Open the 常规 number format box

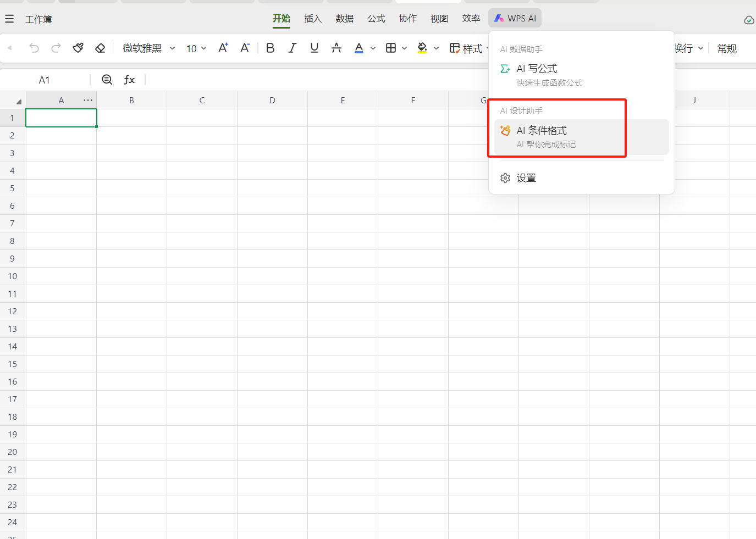tap(727, 48)
